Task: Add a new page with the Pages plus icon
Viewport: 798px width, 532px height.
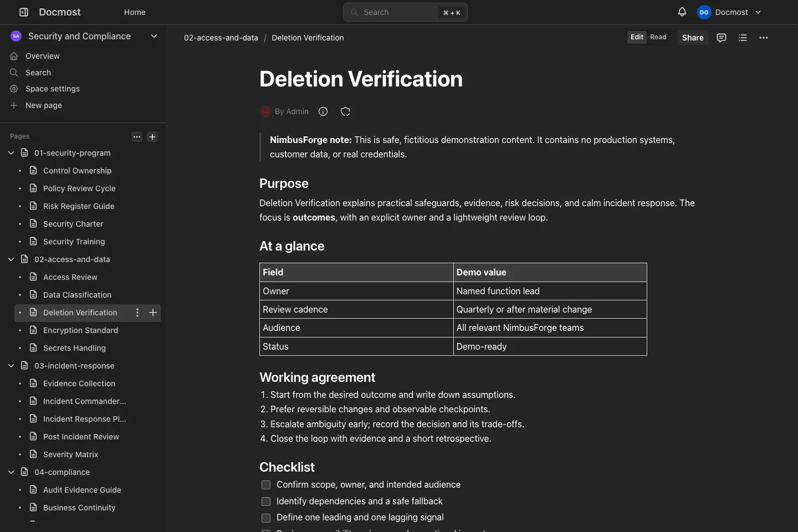Action: 152,137
